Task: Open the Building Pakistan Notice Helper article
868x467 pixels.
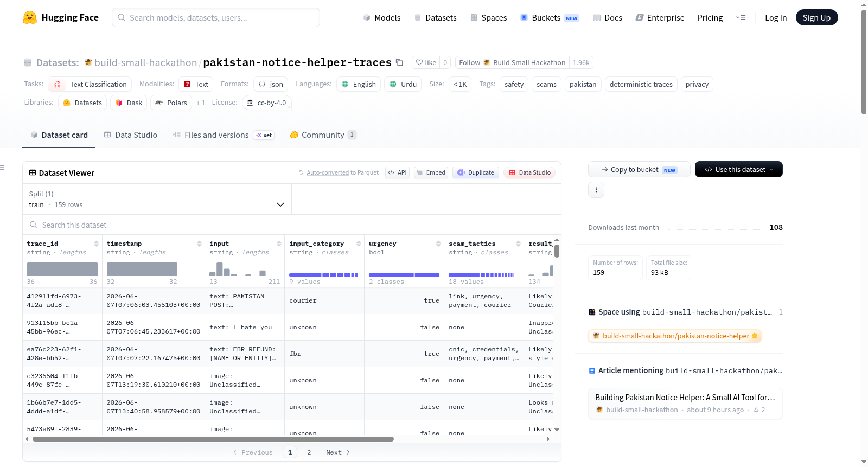Action: pyautogui.click(x=685, y=403)
